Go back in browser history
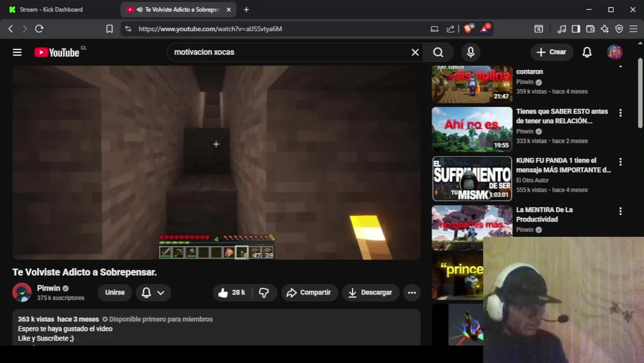The width and height of the screenshot is (644, 363). point(11,29)
